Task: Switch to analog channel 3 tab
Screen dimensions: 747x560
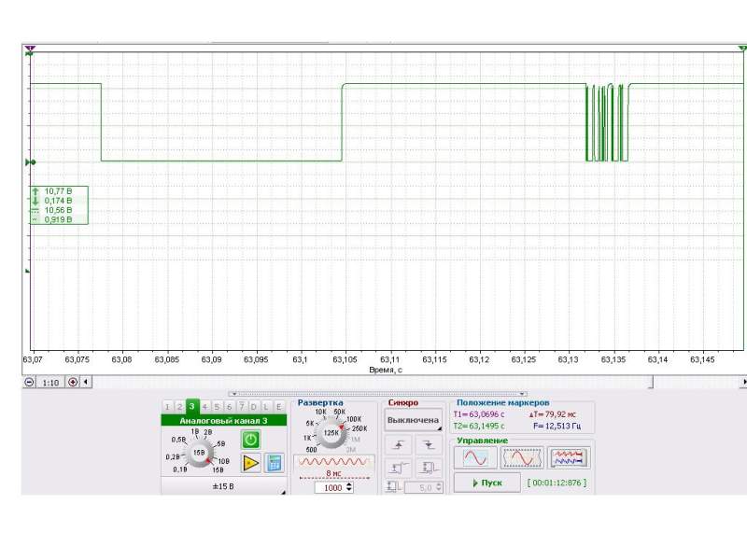Action: (x=191, y=406)
